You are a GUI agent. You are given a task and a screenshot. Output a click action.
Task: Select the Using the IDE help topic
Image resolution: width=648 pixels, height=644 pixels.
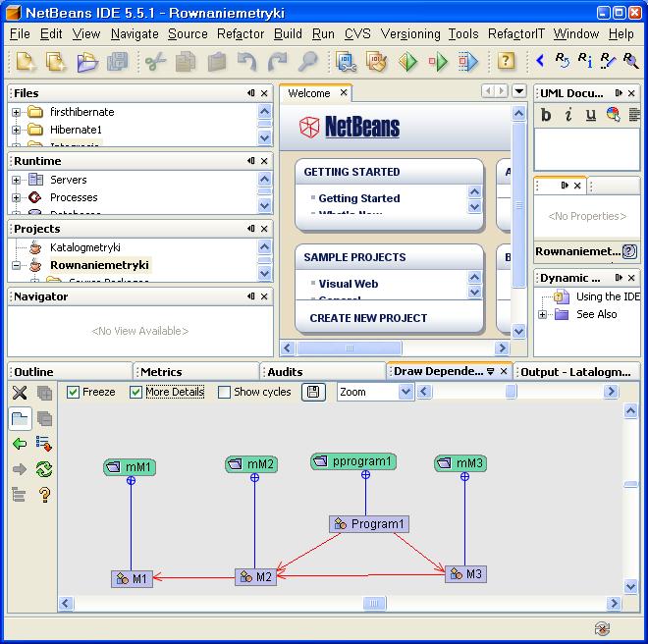(608, 296)
